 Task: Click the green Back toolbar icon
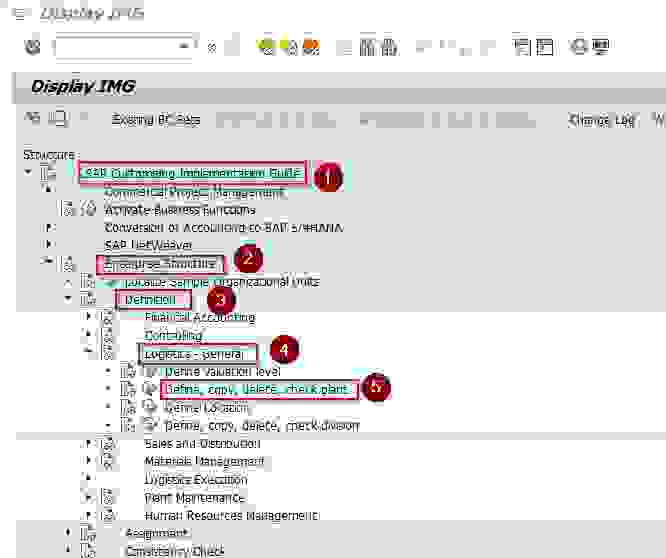click(267, 47)
